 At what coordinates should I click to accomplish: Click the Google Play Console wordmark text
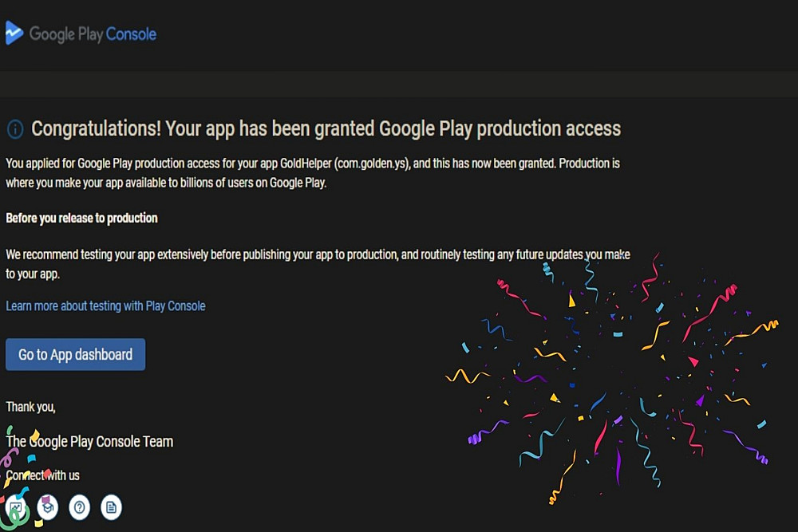pos(93,34)
